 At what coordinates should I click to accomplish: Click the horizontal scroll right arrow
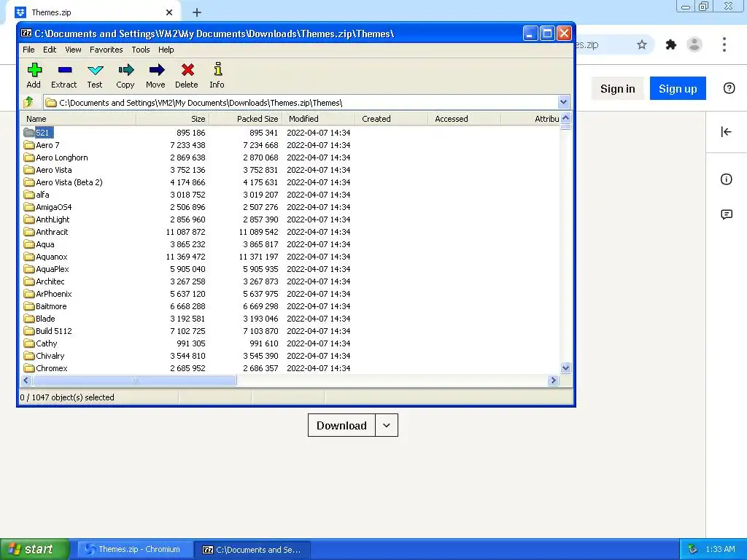553,380
